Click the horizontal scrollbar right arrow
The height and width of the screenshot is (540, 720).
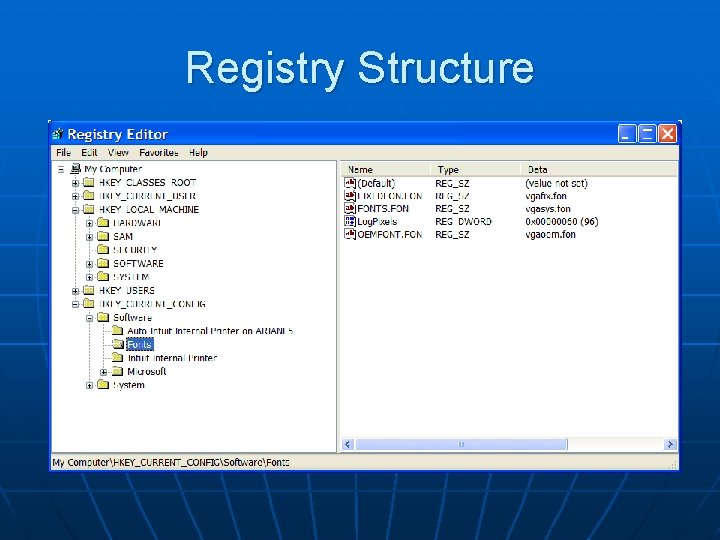point(670,444)
